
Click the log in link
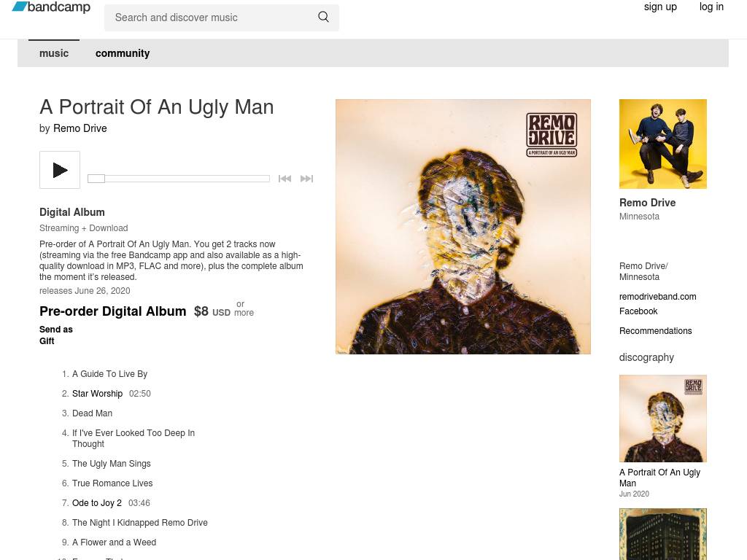click(x=711, y=7)
